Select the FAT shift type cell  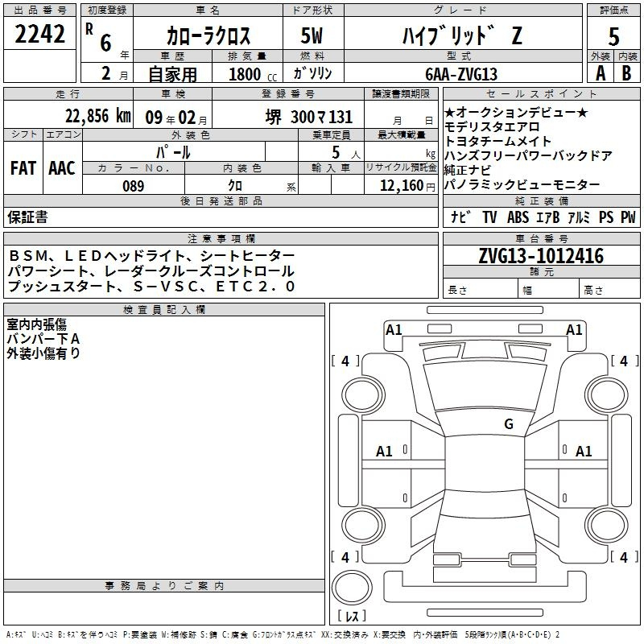[23, 168]
